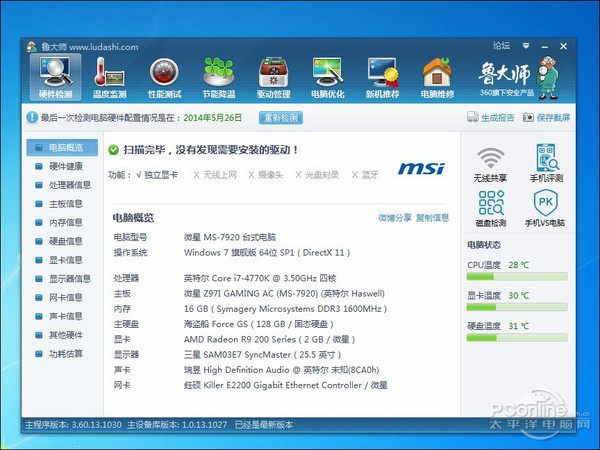Click the green scan-complete checkmark icon

click(x=113, y=150)
